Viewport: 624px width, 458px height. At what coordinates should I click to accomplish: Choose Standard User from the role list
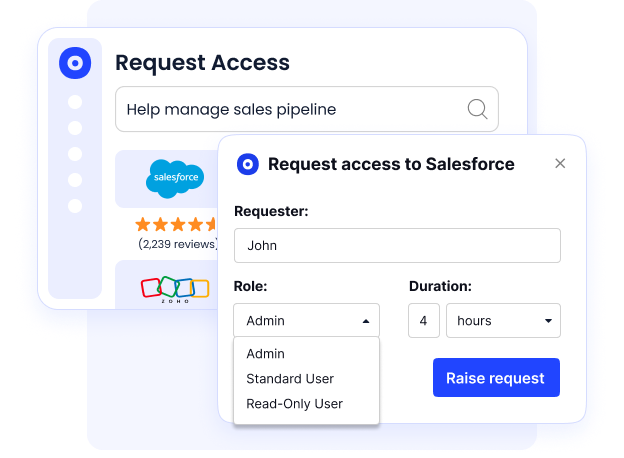[x=290, y=379]
